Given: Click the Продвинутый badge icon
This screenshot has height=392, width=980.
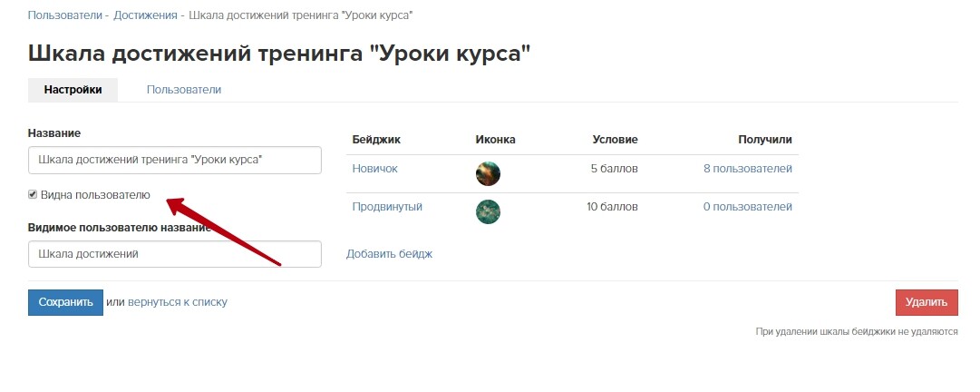Looking at the screenshot, I should [x=488, y=211].
